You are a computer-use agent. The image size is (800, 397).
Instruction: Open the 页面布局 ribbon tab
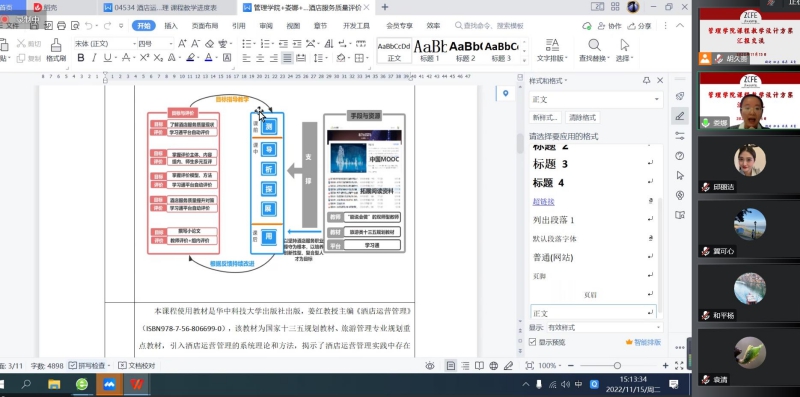tap(205, 26)
